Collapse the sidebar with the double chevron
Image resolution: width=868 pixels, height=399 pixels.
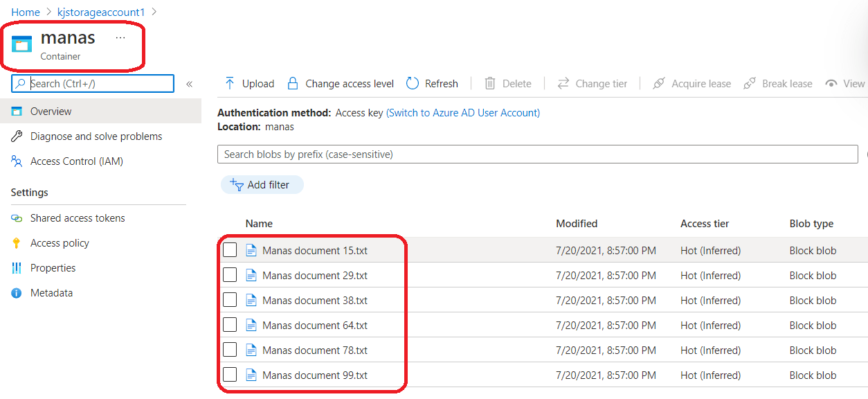point(189,84)
